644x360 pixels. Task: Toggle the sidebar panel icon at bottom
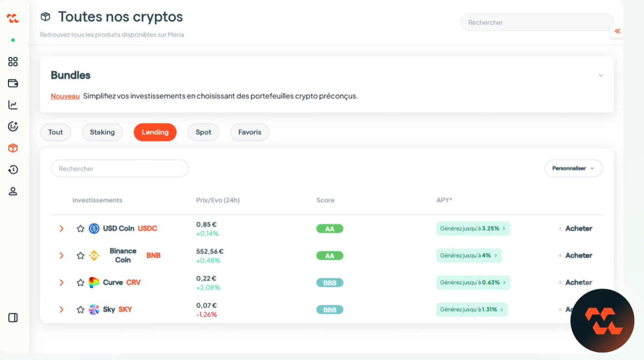coord(13,318)
